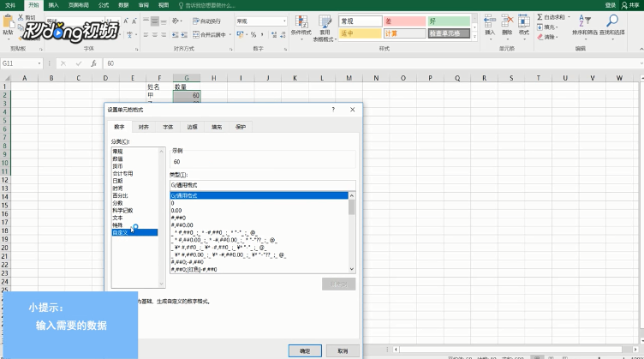Click Merge and Center (合并后居中)
644x359 pixels.
pos(210,35)
